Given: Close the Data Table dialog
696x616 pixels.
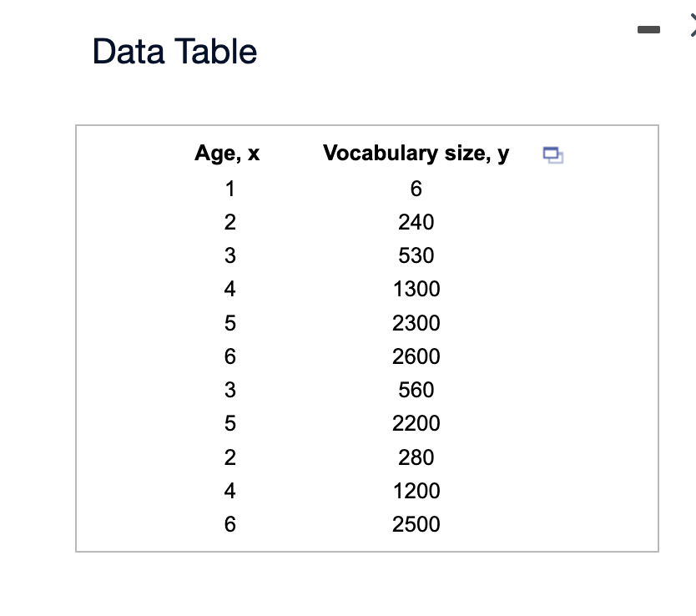Looking at the screenshot, I should [x=693, y=25].
